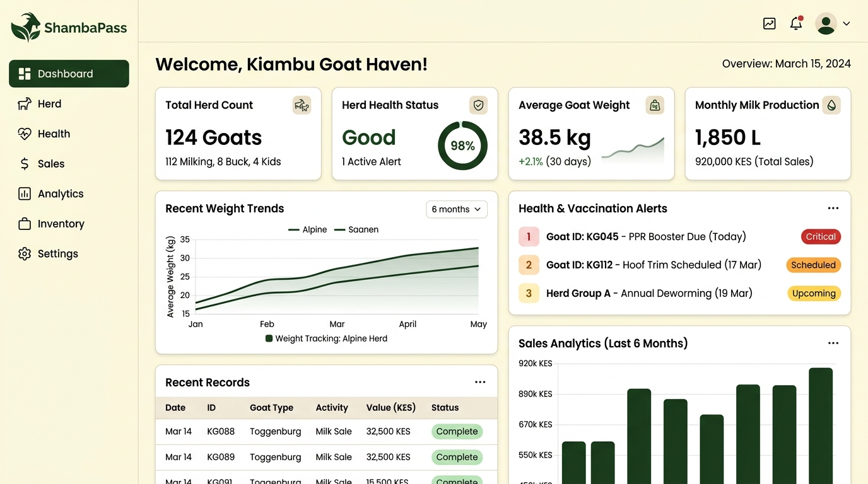
Task: Click the Total Herd Count card icon
Action: click(x=302, y=105)
